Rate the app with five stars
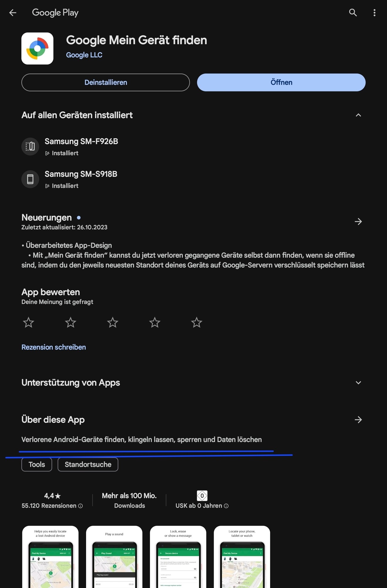This screenshot has height=588, width=387. pyautogui.click(x=197, y=323)
